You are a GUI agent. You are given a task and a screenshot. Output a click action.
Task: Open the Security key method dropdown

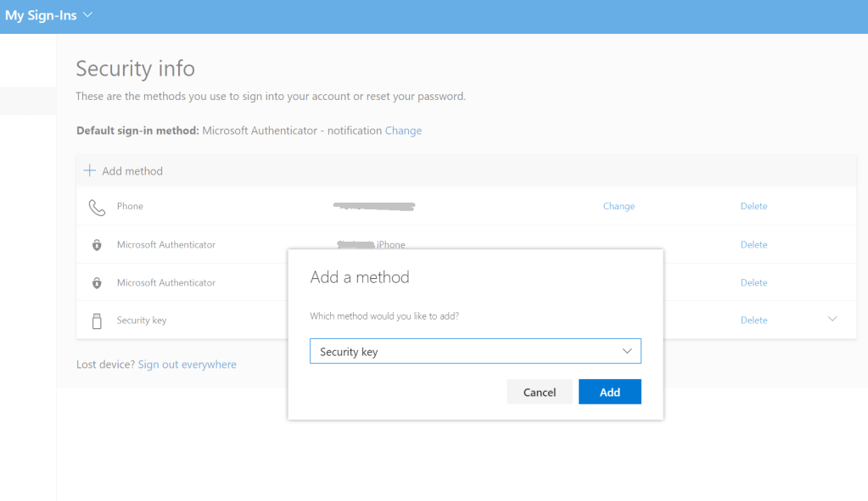tap(475, 351)
